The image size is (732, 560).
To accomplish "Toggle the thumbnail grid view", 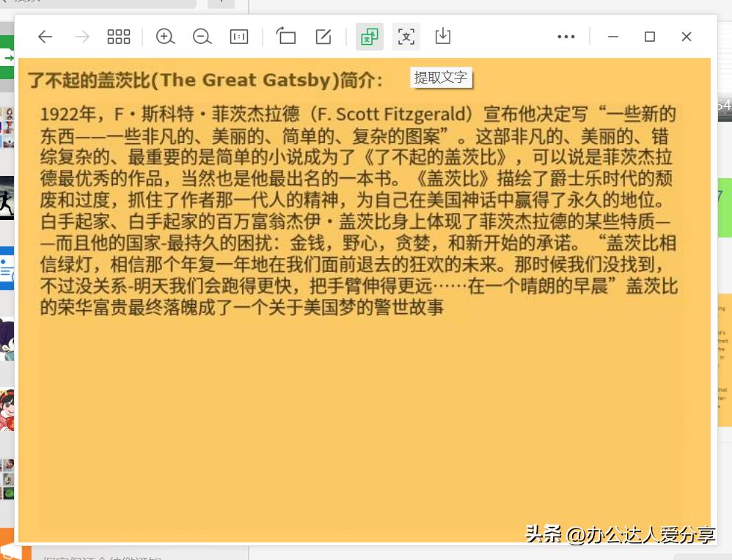I will click(118, 36).
